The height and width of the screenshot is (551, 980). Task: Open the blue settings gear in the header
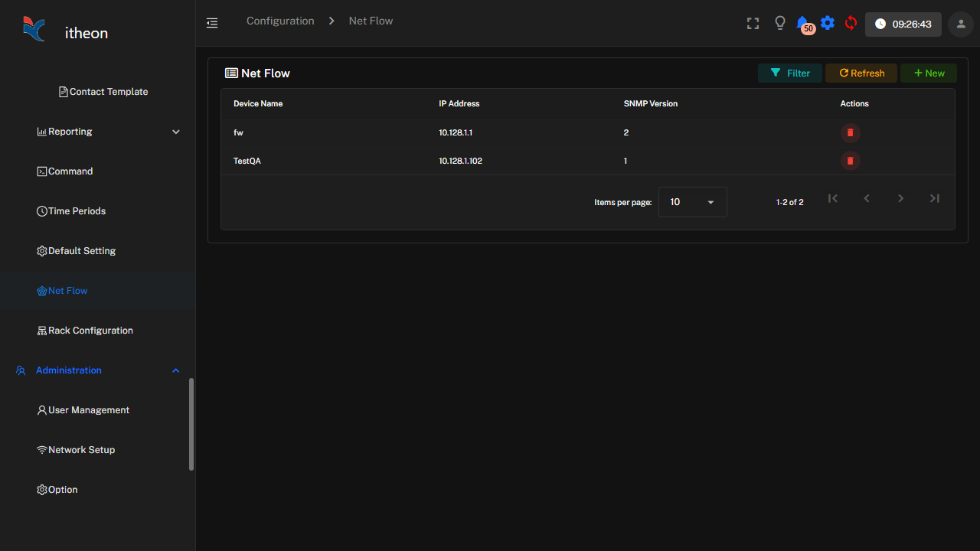(x=828, y=23)
